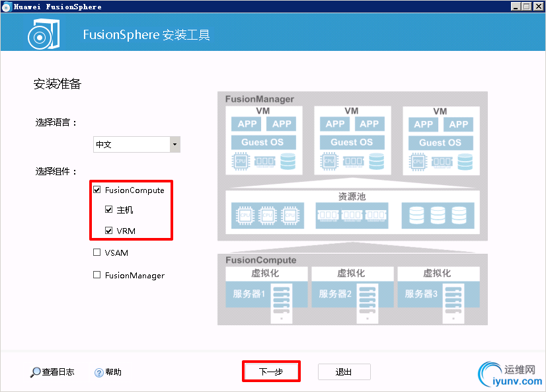Click the FusionManager heading in the diagram
The image size is (546, 392).
[260, 99]
